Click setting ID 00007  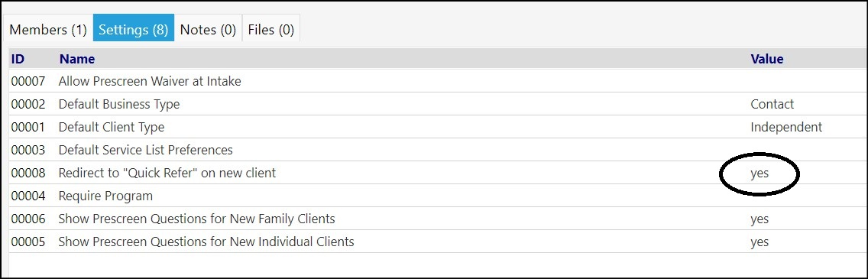pyautogui.click(x=28, y=81)
